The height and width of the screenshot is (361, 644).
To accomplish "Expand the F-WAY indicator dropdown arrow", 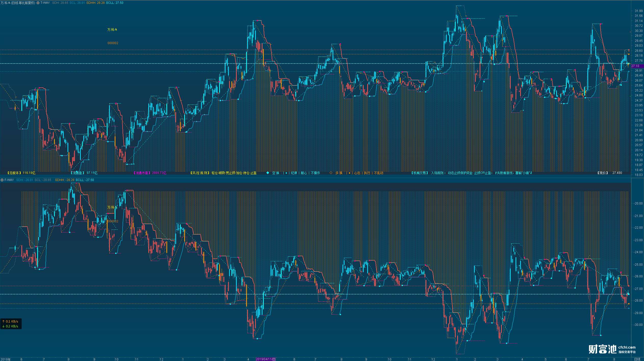I will [x=2, y=180].
